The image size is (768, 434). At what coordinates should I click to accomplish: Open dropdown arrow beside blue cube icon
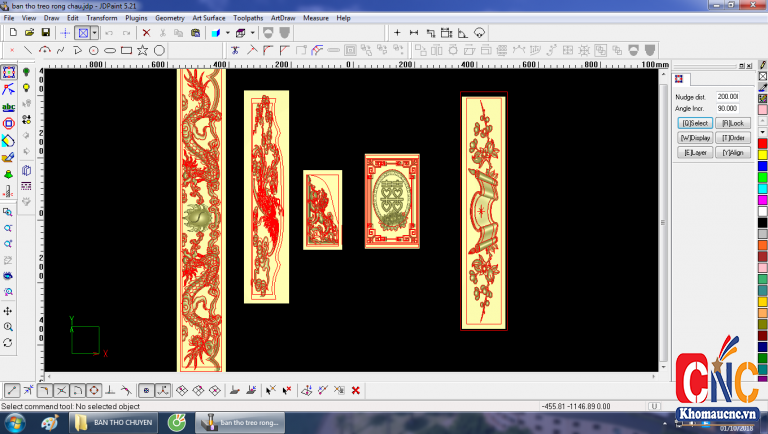point(226,33)
